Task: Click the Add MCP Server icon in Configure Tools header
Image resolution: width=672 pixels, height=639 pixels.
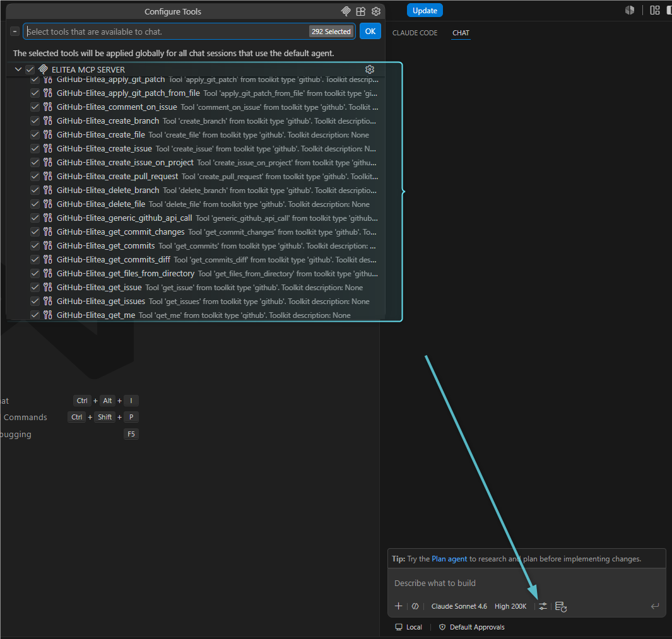Action: [345, 11]
